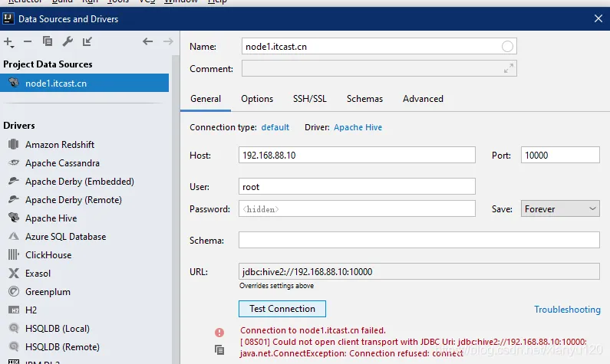Open the Save password Forever dropdown

pos(560,209)
